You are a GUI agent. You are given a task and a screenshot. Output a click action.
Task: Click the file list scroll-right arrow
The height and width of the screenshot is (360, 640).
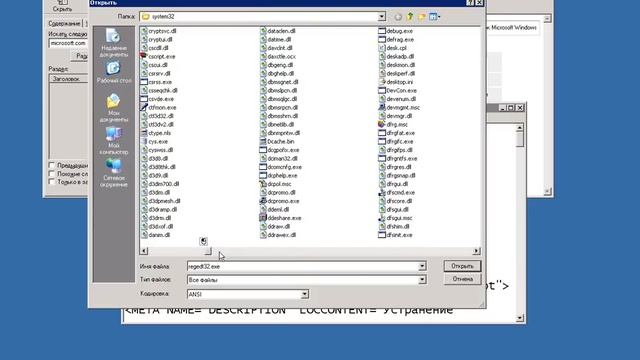coord(476,251)
